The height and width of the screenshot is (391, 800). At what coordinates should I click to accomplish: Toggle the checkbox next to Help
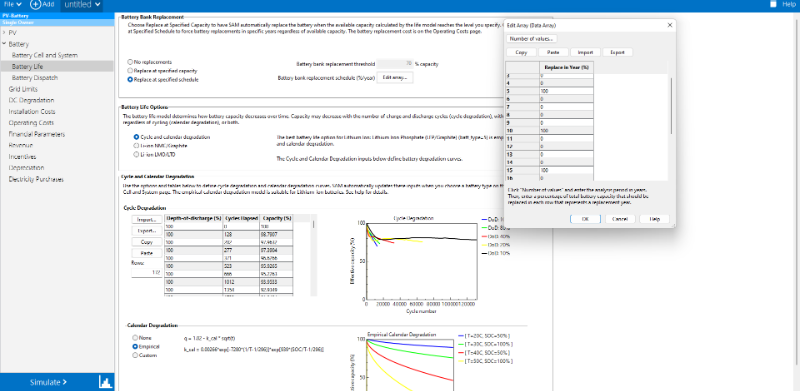[x=773, y=4]
